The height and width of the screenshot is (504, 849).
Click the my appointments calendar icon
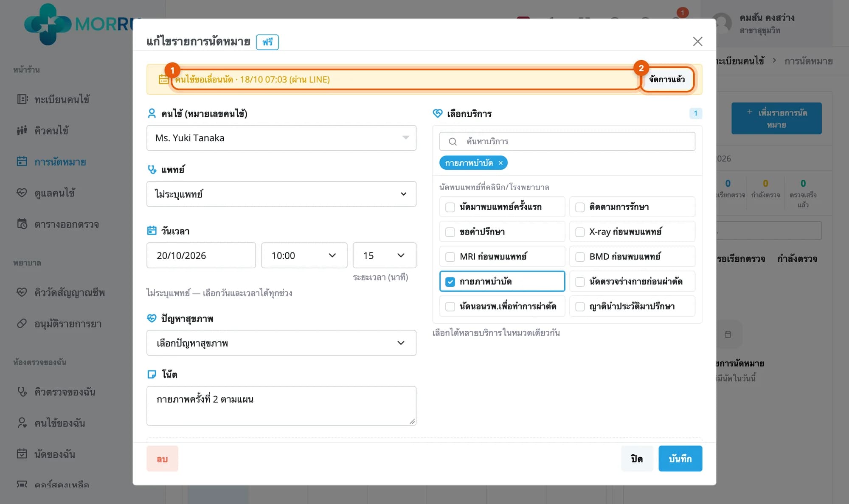[22, 454]
